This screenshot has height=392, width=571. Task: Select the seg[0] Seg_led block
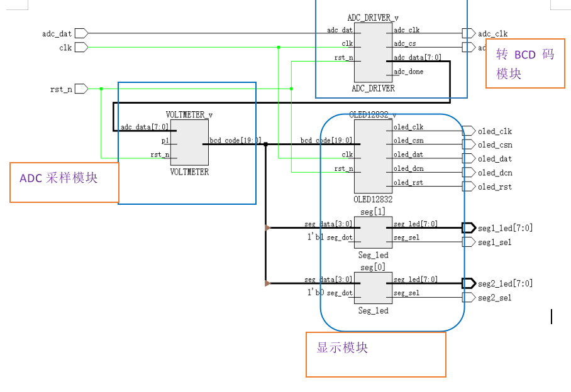coord(373,288)
